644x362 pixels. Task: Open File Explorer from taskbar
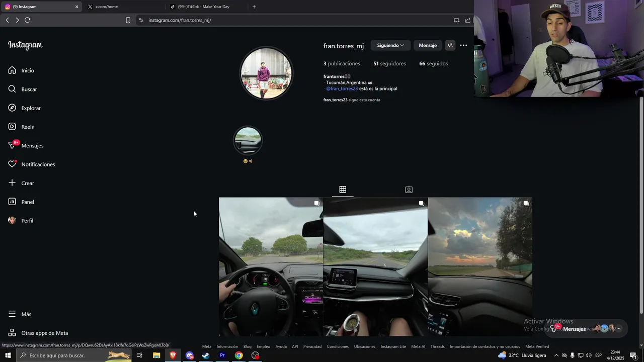pyautogui.click(x=156, y=355)
